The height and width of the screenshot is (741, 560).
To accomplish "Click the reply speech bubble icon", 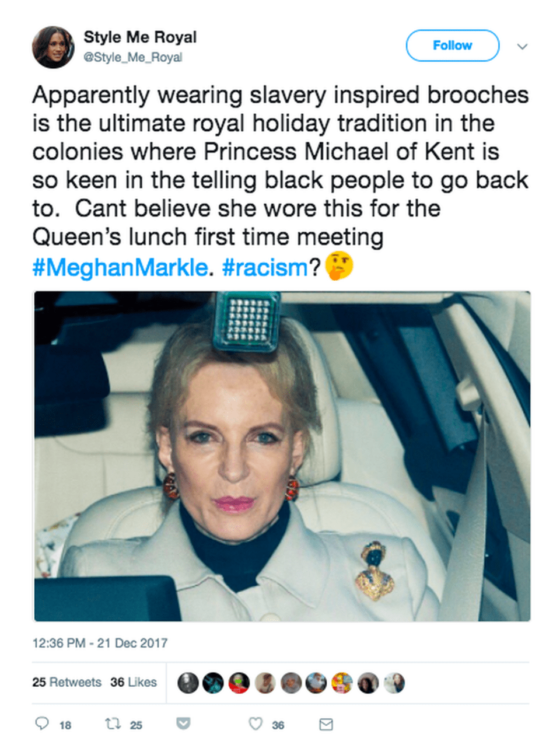I will coord(42,724).
